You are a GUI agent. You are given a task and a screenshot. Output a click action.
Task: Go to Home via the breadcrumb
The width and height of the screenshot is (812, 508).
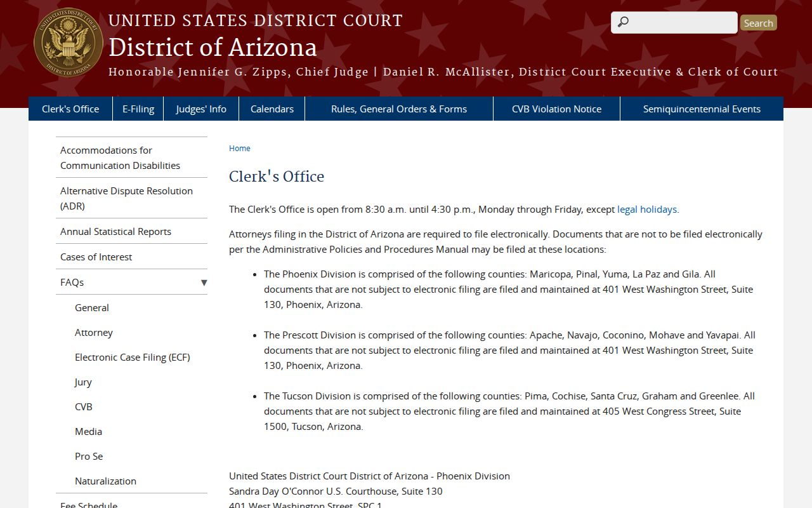pyautogui.click(x=240, y=148)
